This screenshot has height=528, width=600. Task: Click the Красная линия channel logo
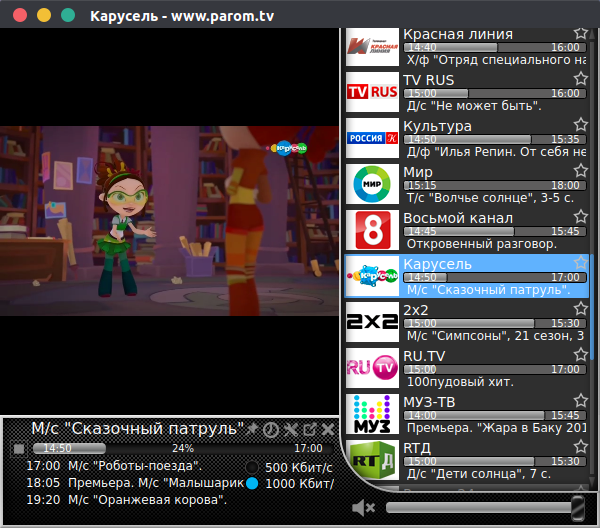point(372,47)
